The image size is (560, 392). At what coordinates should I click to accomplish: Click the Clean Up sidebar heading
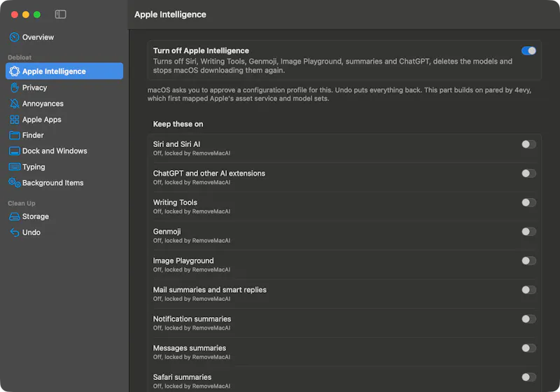point(22,203)
